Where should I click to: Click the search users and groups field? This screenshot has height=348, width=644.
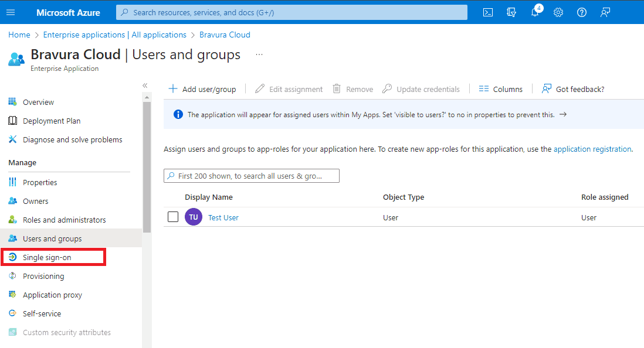click(x=252, y=176)
